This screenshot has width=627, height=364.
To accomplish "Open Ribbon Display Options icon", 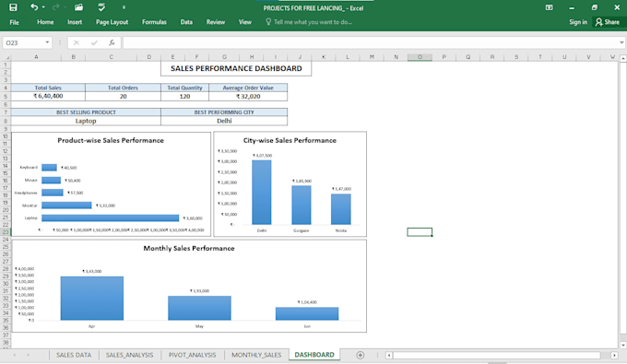I will click(549, 7).
